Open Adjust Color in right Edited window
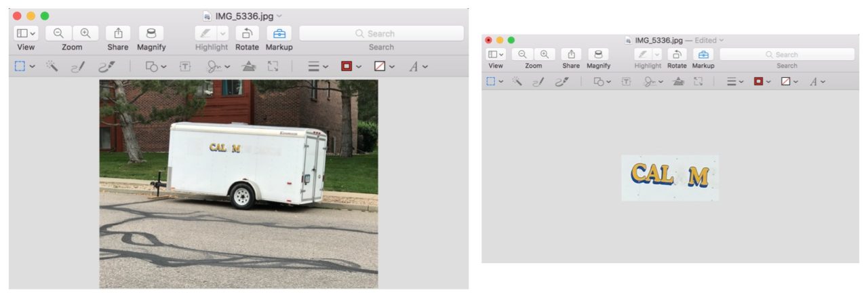 pos(679,81)
